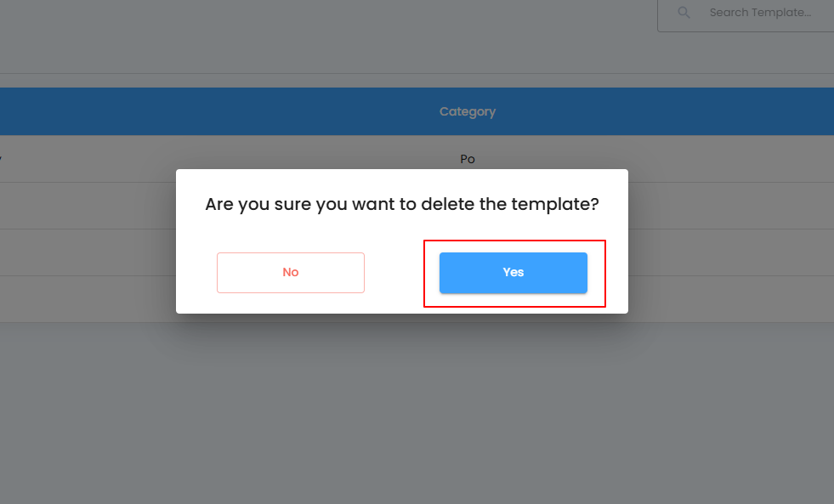Click the delete confirmation question text

402,204
